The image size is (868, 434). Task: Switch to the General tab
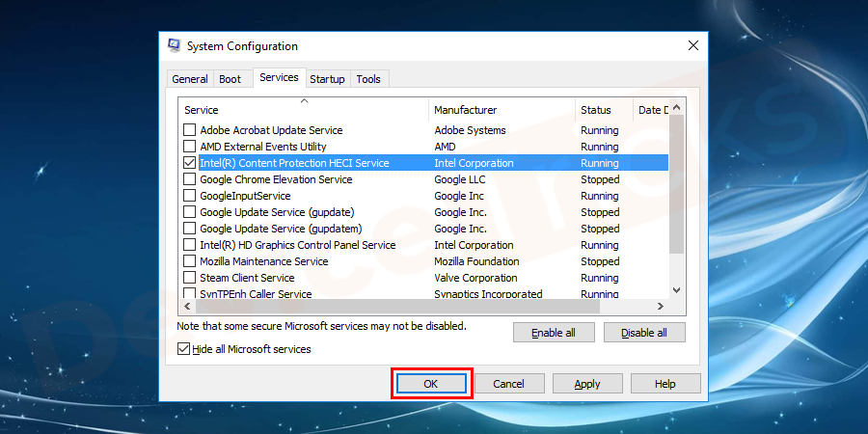pos(190,79)
